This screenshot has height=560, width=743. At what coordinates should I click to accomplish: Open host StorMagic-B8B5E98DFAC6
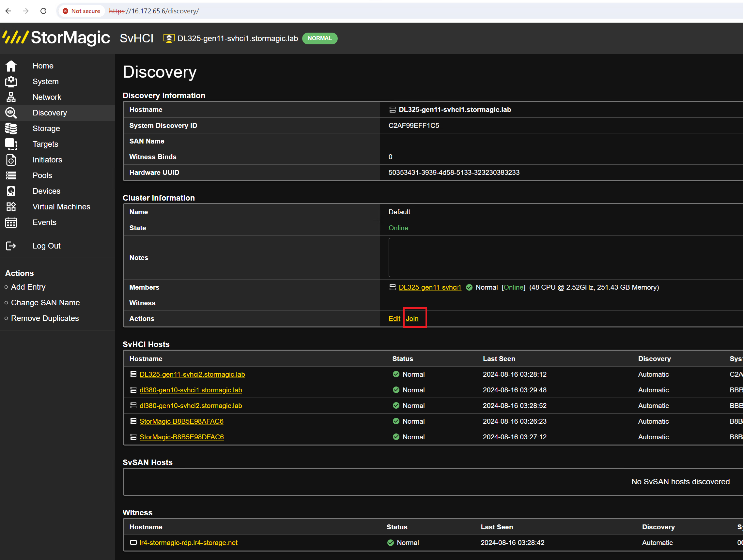tap(182, 437)
